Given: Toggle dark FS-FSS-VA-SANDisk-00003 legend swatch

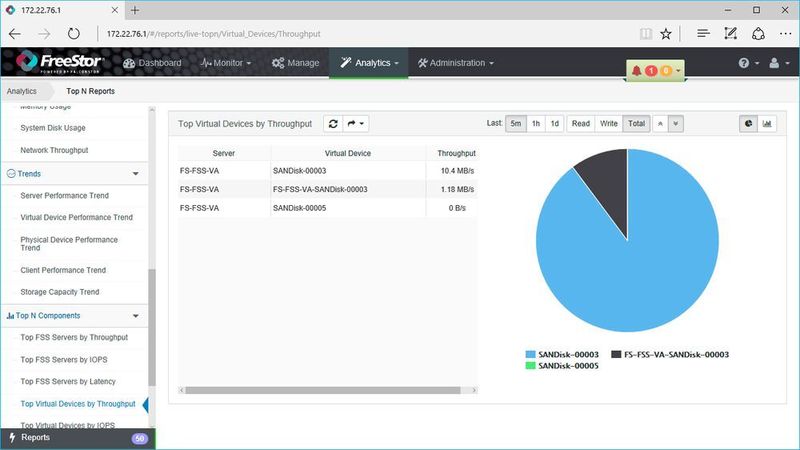Looking at the screenshot, I should pos(616,355).
